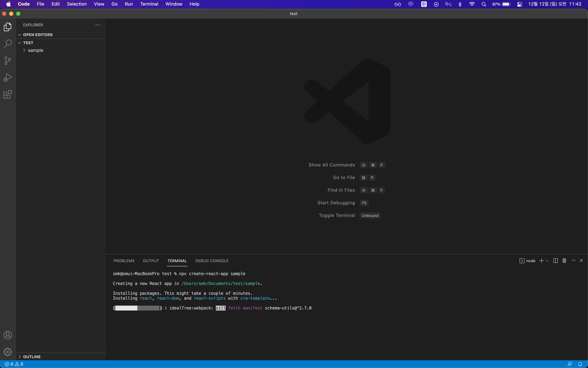Open the Explorer view in activity bar

pyautogui.click(x=8, y=27)
